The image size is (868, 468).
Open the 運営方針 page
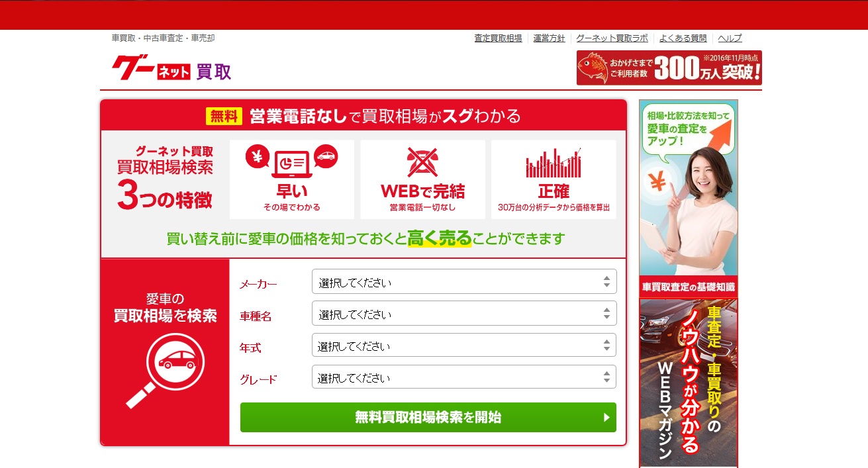click(x=550, y=38)
